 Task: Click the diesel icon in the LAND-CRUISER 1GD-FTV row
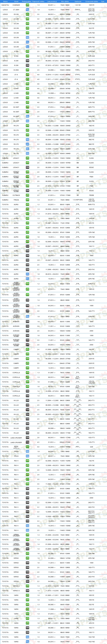[x=27, y=438]
